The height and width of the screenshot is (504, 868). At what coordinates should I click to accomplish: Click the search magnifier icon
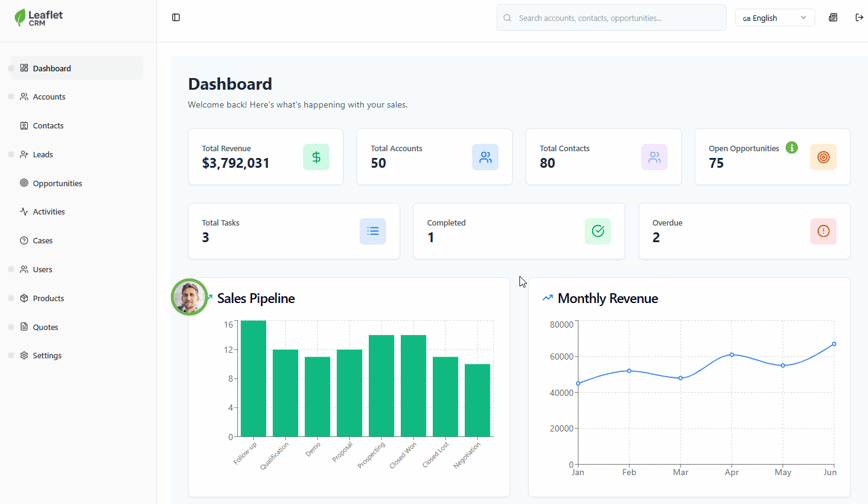(508, 18)
